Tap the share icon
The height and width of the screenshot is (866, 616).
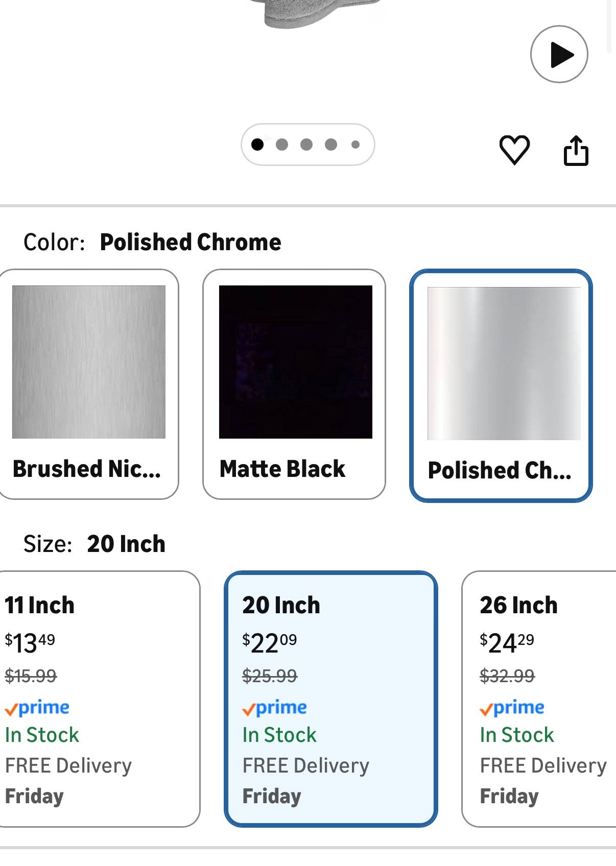[576, 151]
